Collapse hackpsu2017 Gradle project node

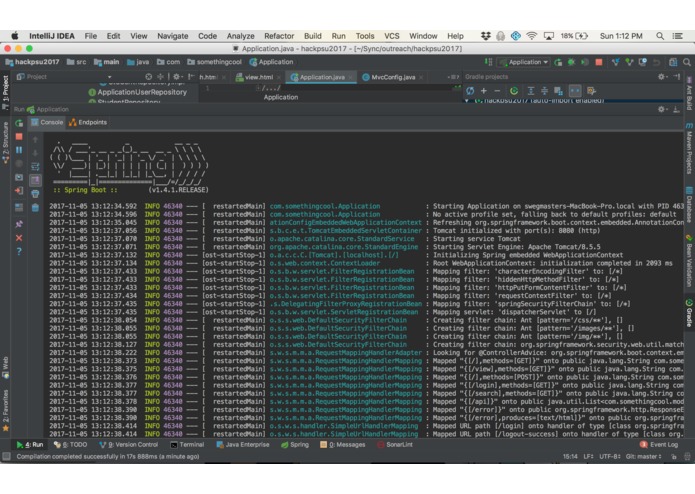pyautogui.click(x=467, y=101)
